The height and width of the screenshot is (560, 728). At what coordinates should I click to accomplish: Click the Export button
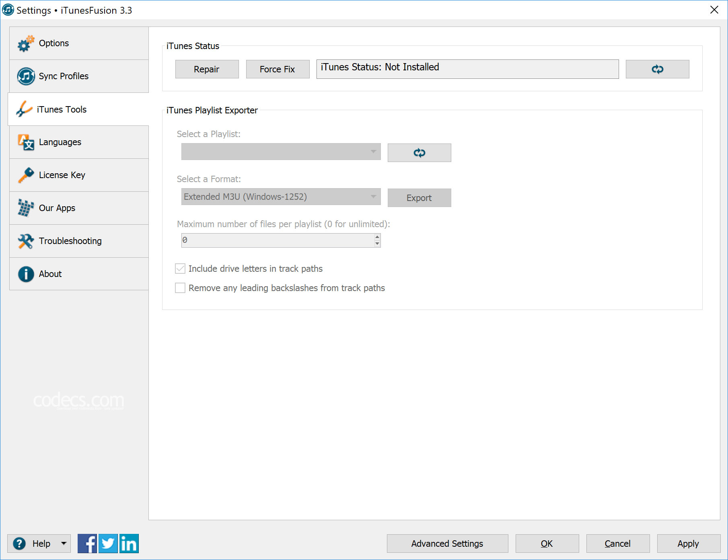(419, 198)
